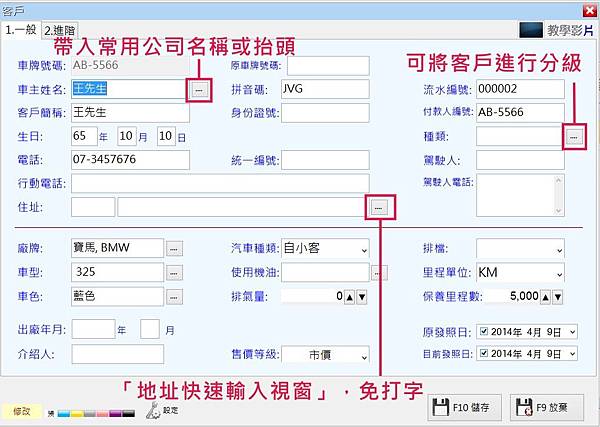The image size is (600, 427).
Task: Click the 車色 藍色 field
Action: pyautogui.click(x=117, y=297)
